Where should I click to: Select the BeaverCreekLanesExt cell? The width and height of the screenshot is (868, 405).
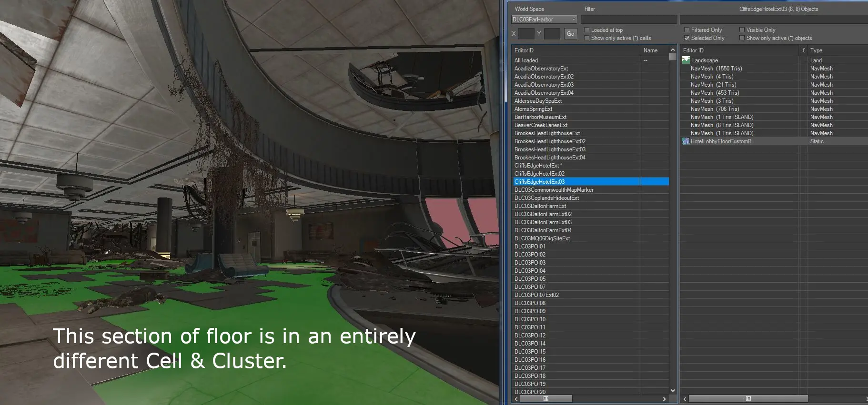[590, 125]
